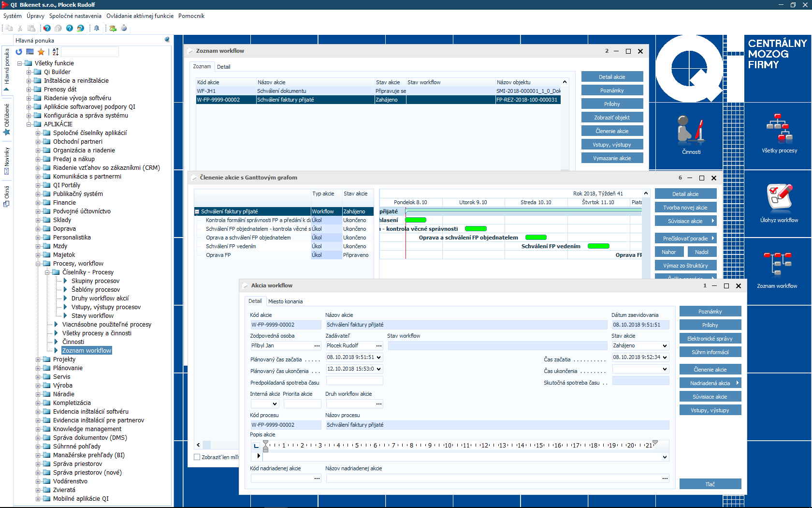Open the Interná akcie dropdown

[x=275, y=404]
